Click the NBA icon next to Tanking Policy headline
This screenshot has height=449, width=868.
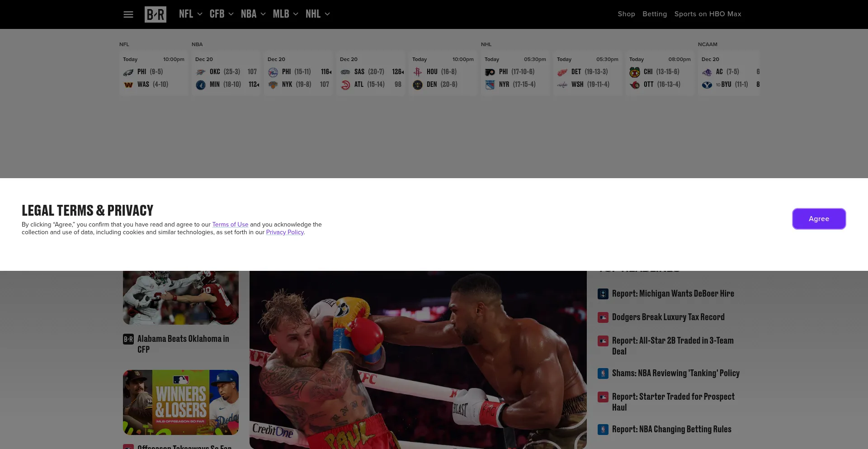[x=603, y=373]
